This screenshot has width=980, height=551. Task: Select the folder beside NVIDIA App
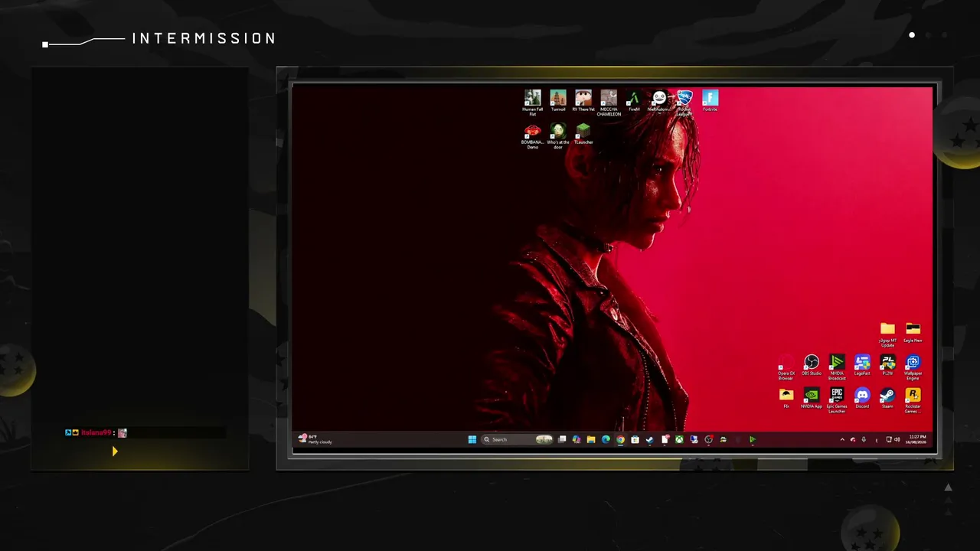point(786,398)
